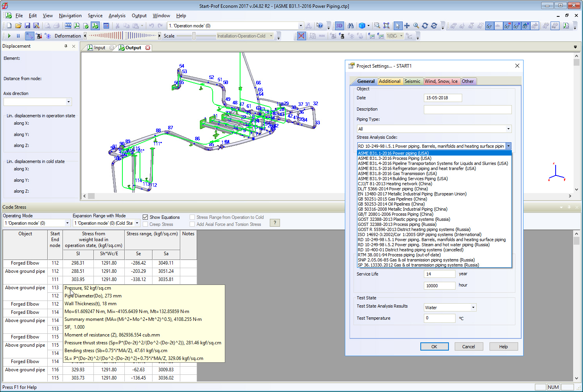Open the Analysis menu
The height and width of the screenshot is (392, 583).
pos(117,16)
